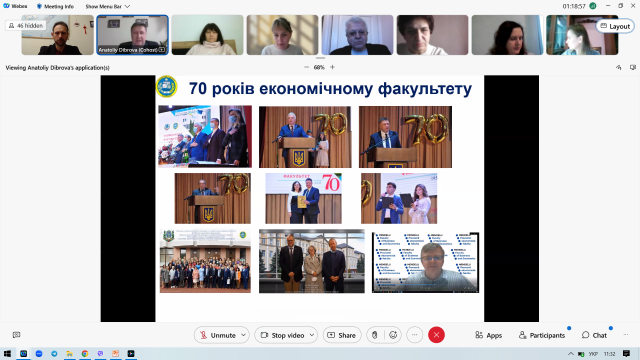Click the blue round taskbar icon after Webex
The width and height of the screenshot is (640, 360).
coord(39,353)
